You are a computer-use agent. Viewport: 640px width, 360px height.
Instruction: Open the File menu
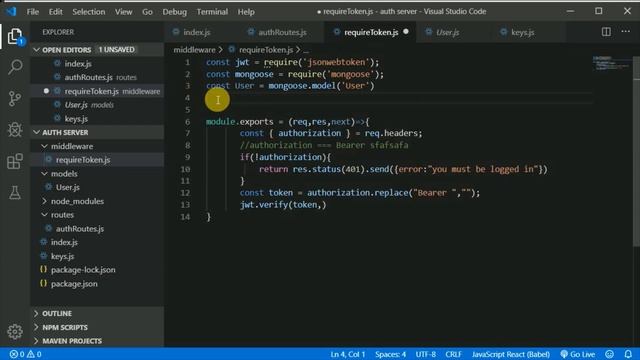click(33, 12)
